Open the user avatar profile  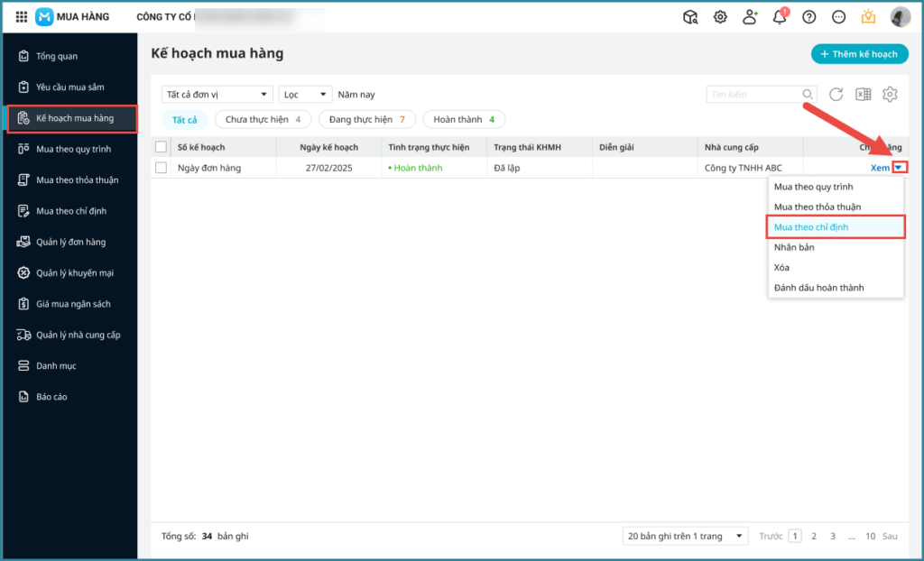tap(900, 17)
